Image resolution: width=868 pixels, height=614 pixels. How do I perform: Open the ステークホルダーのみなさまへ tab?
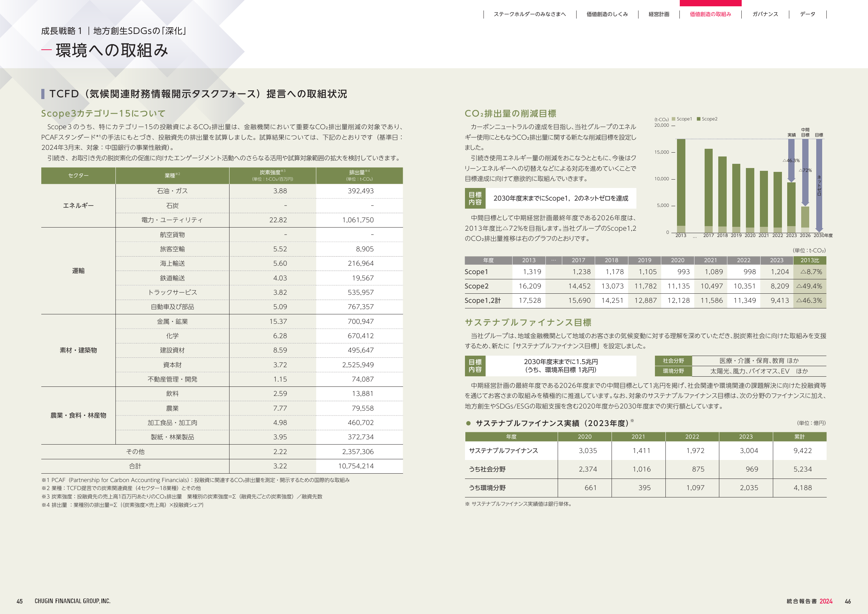tap(530, 14)
